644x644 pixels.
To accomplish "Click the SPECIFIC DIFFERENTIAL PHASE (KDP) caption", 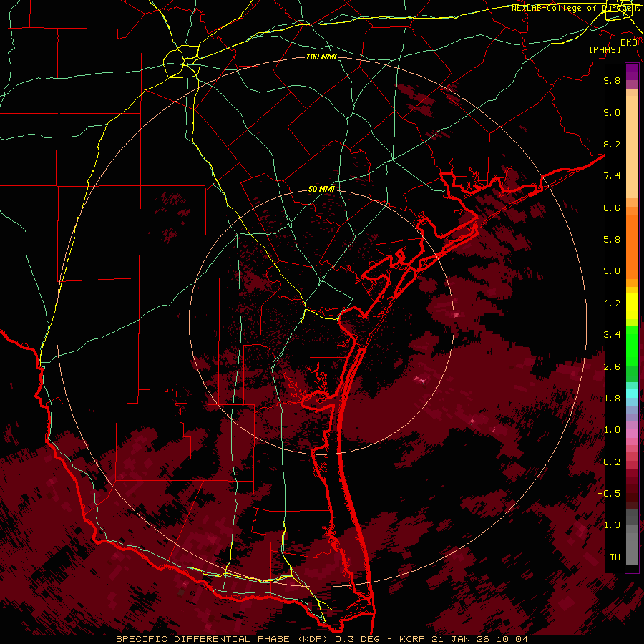I will (x=223, y=639).
